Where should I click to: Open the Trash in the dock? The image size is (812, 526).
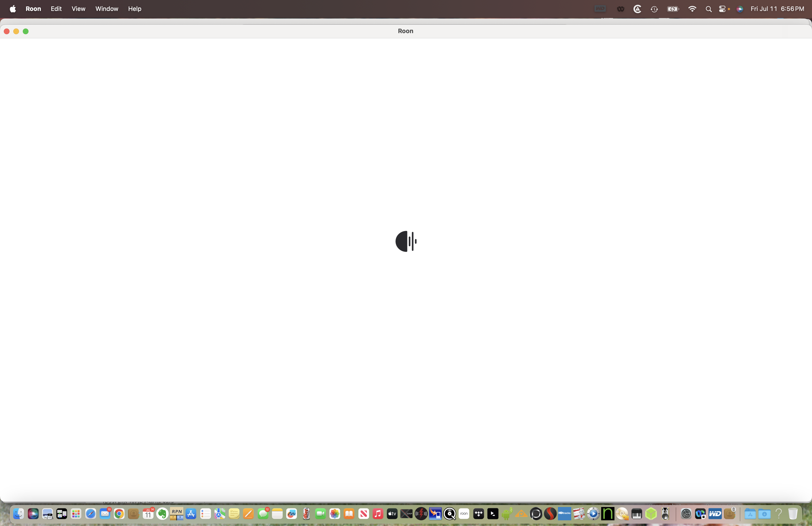(x=793, y=514)
